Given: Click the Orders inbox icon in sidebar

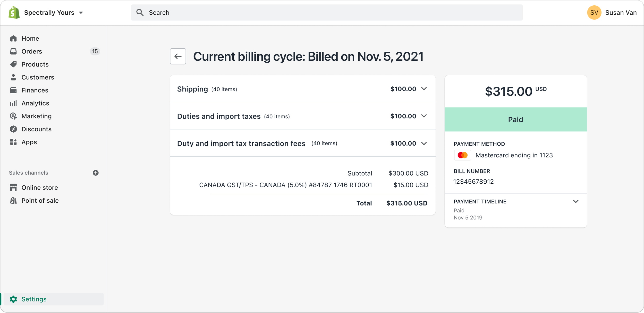Looking at the screenshot, I should 13,51.
